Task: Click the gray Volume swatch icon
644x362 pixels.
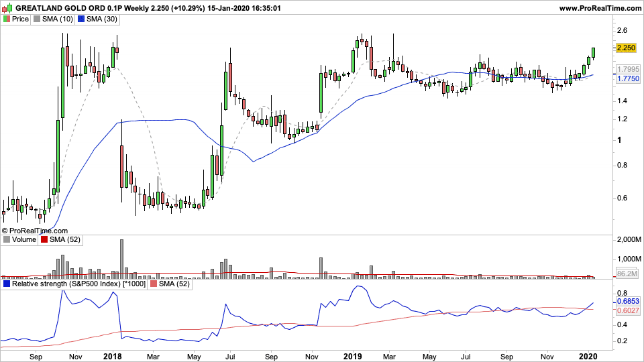Action: pyautogui.click(x=7, y=240)
